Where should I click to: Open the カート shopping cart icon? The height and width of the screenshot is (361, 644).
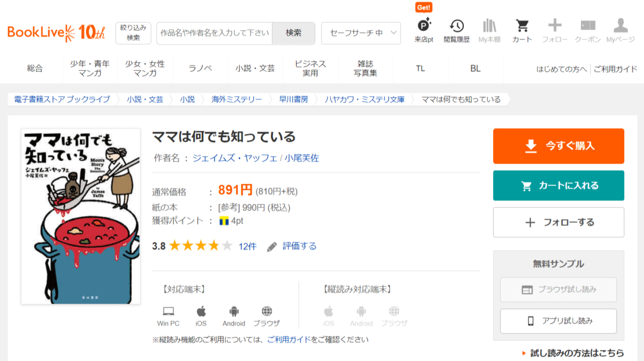click(x=522, y=26)
